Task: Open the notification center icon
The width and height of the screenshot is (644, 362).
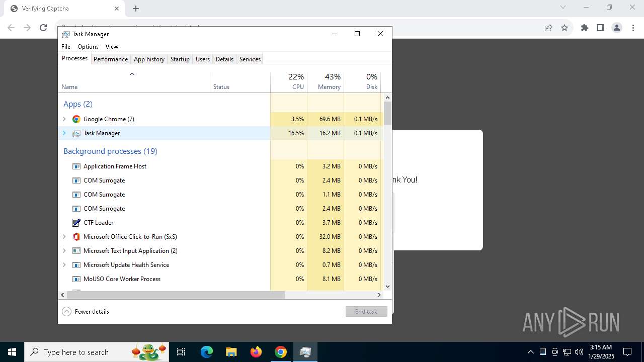Action: pos(627,352)
